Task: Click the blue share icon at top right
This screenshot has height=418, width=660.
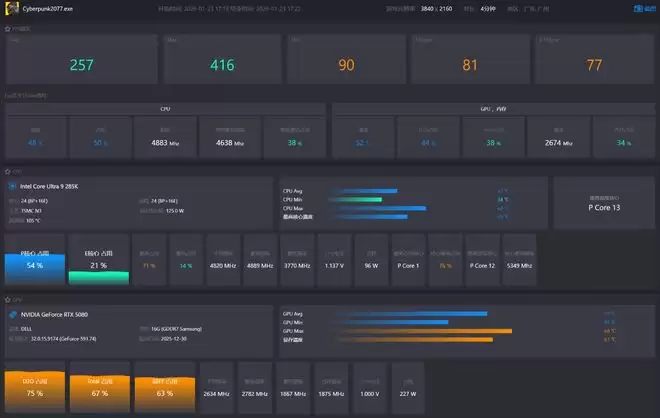Action: pos(649,8)
